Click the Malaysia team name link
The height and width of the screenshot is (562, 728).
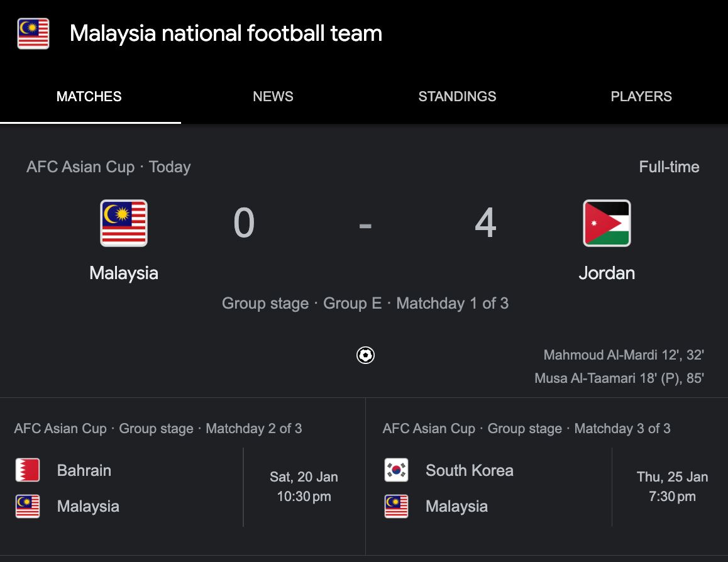click(x=123, y=273)
